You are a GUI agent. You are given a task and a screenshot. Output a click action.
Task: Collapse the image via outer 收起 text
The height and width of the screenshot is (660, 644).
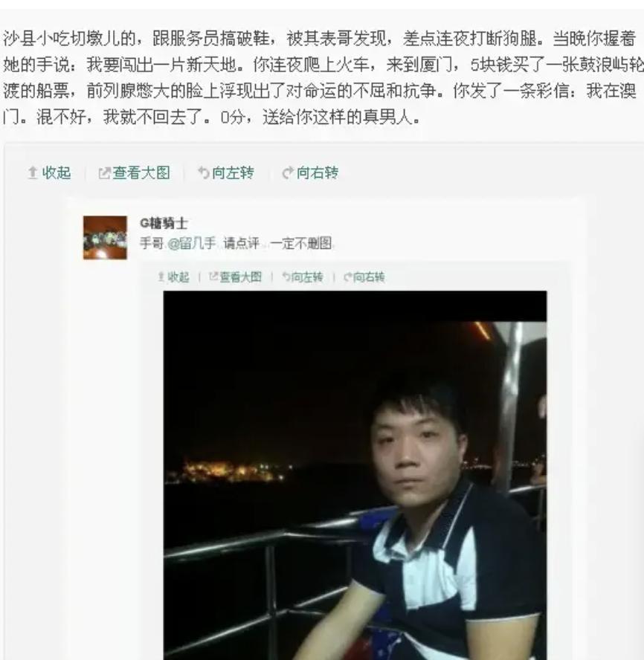(57, 172)
